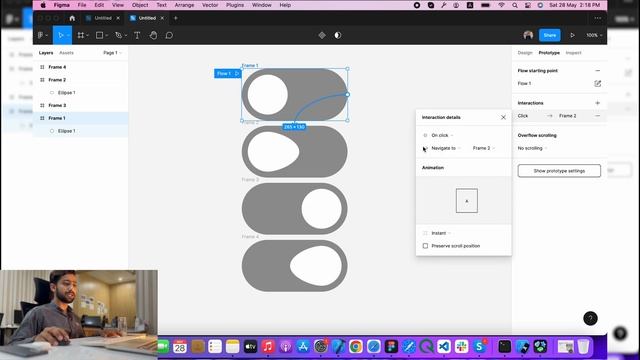Screen dimensions: 640x360
Task: Select the Frame tool
Action: click(x=81, y=36)
